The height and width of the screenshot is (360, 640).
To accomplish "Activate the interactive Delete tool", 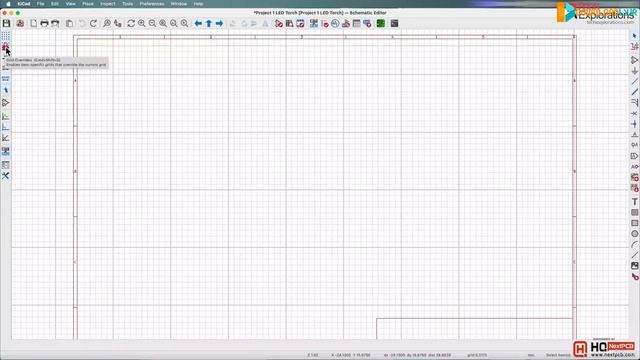I will point(634,277).
